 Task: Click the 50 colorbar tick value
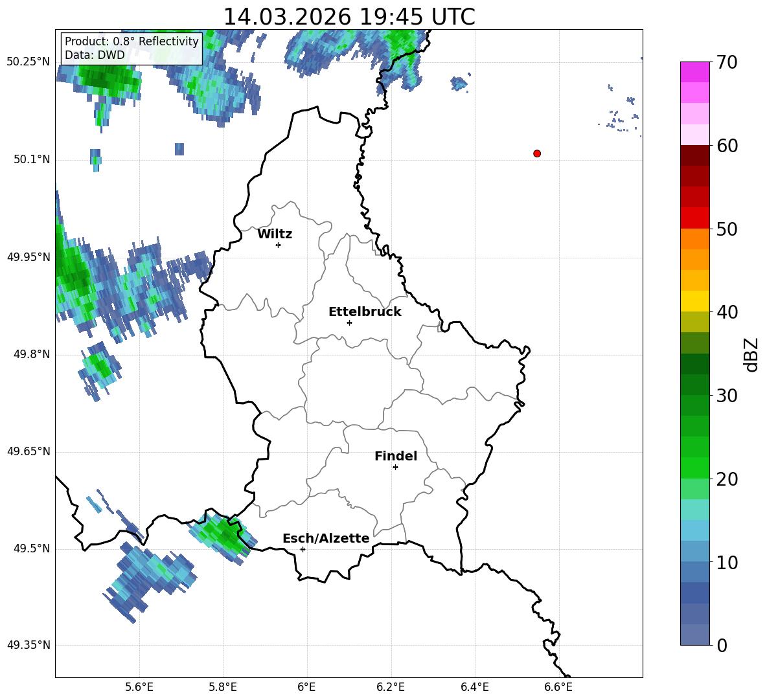click(x=727, y=229)
